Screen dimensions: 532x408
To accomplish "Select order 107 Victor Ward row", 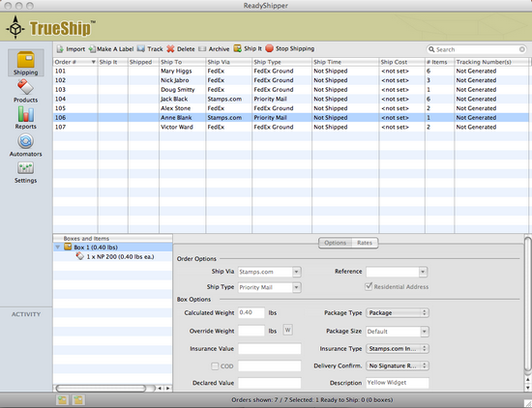I will (291, 127).
